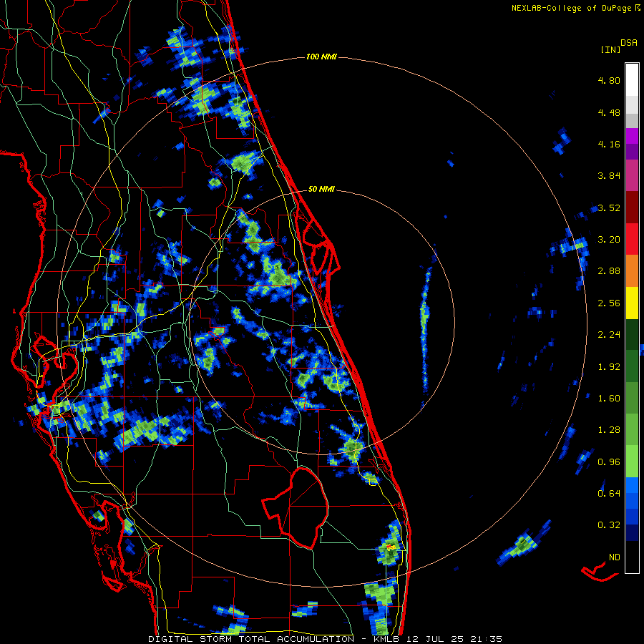Select the 0.32 legend value
This screenshot has width=644, height=644.
click(x=609, y=525)
